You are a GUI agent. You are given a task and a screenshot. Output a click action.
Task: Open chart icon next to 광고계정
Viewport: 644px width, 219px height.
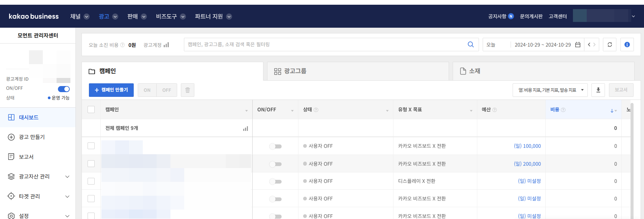click(166, 45)
